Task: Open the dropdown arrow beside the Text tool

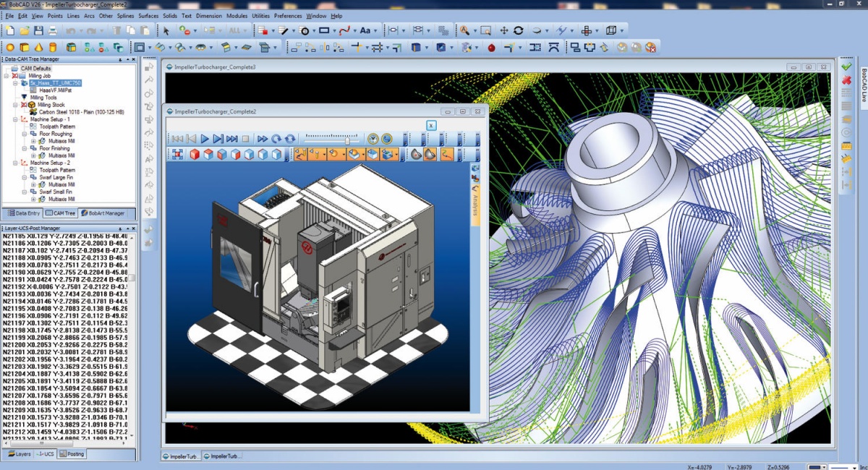Action: pos(376,30)
